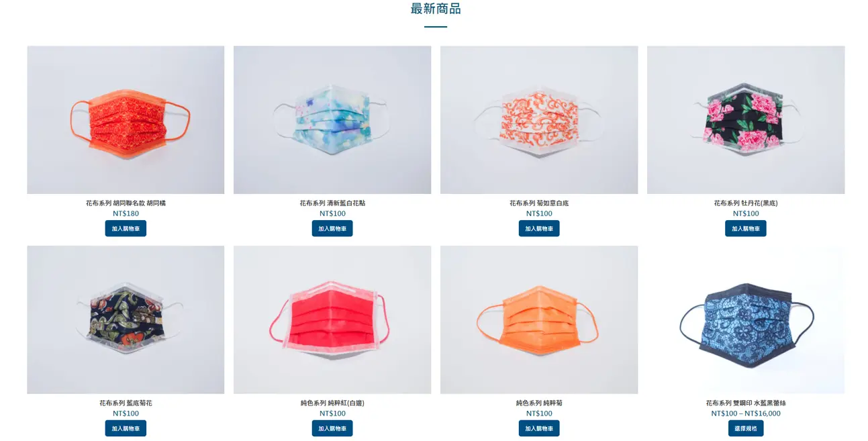
Task: Open the dark chrysanthemum pattern mask image
Action: [x=126, y=320]
